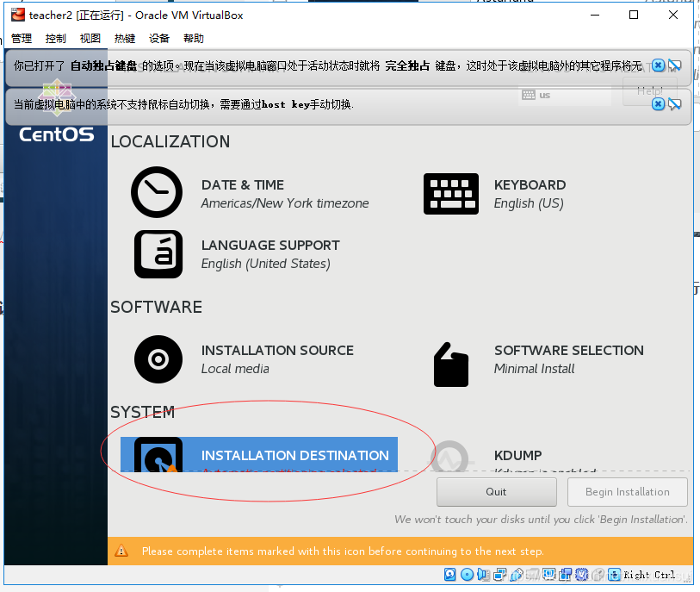The image size is (700, 592).
Task: Click the network adapter indicator in the status bar
Action: (499, 575)
